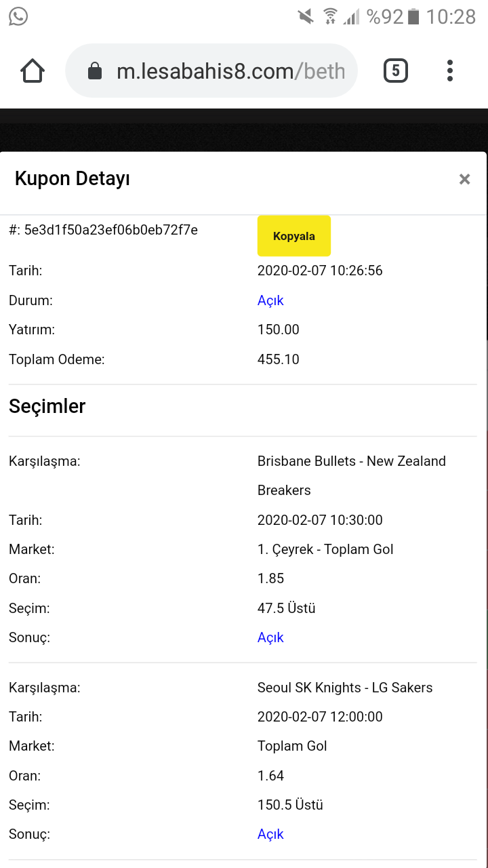The height and width of the screenshot is (868, 488).
Task: Open the browser three-dot menu
Action: (450, 71)
